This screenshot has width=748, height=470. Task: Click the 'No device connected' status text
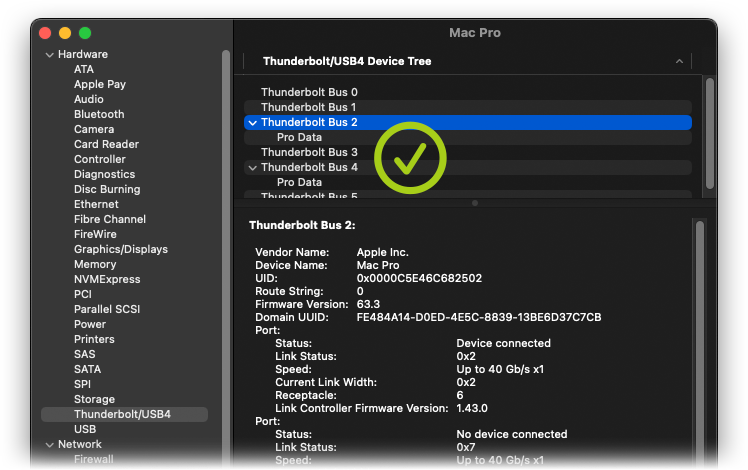[512, 434]
